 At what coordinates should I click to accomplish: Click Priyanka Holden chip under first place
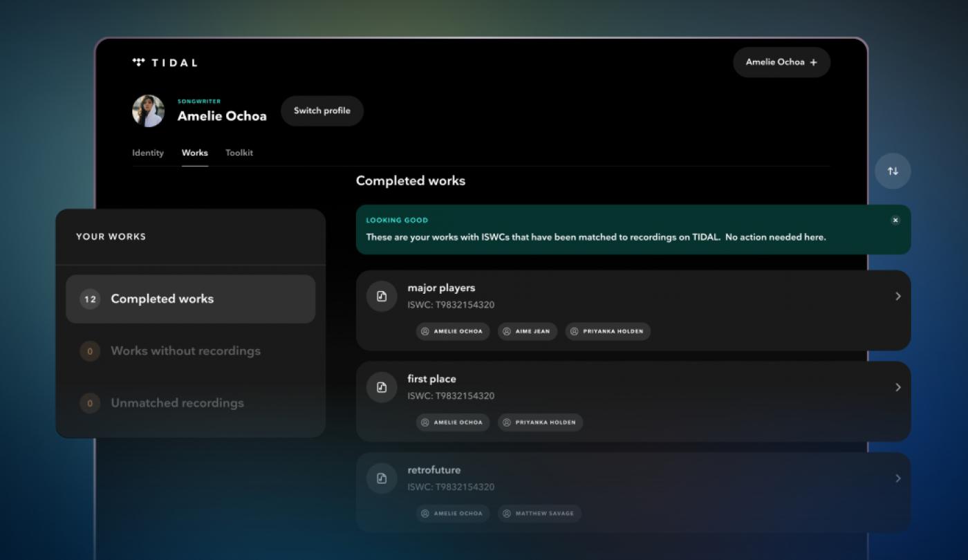(x=540, y=422)
